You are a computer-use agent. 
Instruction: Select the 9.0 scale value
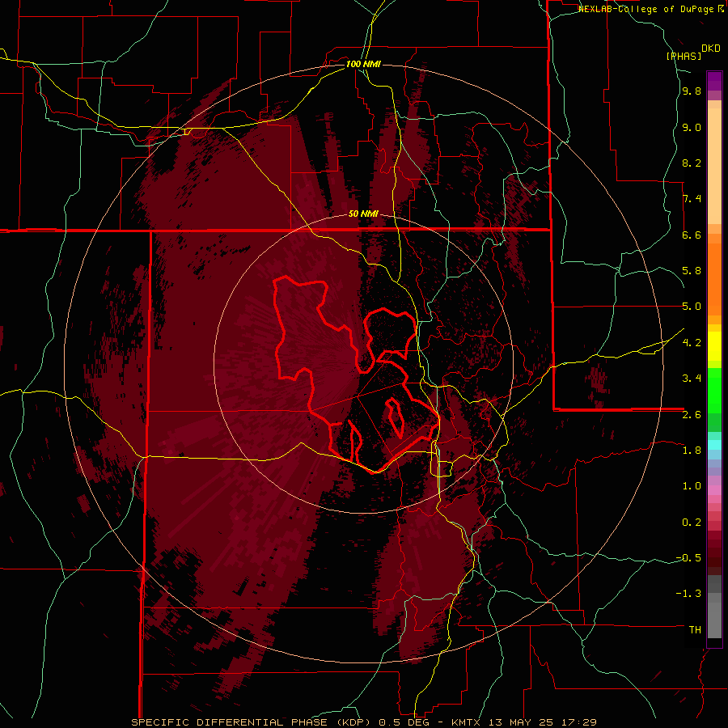coord(692,127)
